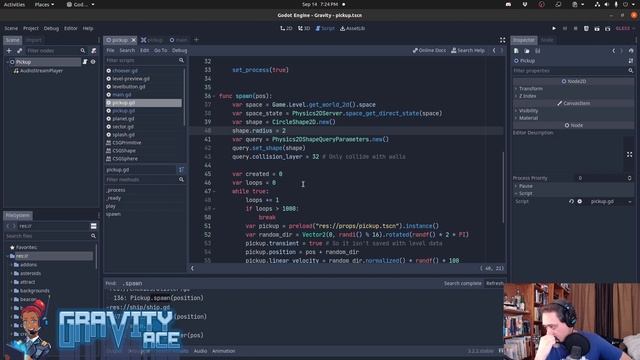Switch to Script workspace
Viewport: 640px width, 360px height.
coord(325,29)
